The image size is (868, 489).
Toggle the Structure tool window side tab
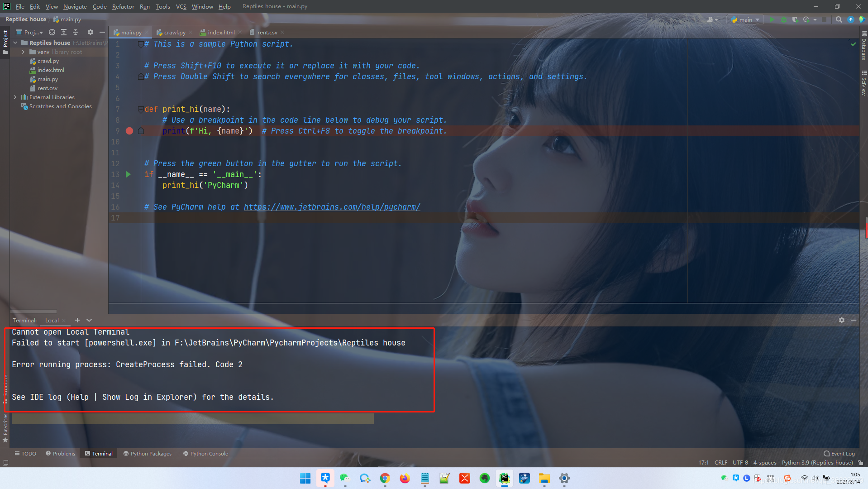click(5, 388)
